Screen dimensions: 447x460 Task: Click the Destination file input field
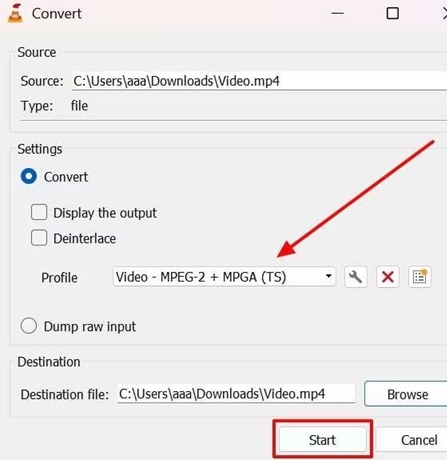(x=236, y=394)
